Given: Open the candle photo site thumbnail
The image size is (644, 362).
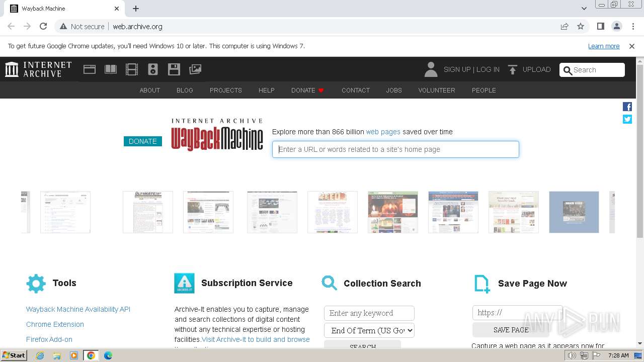Looking at the screenshot, I should (x=393, y=212).
